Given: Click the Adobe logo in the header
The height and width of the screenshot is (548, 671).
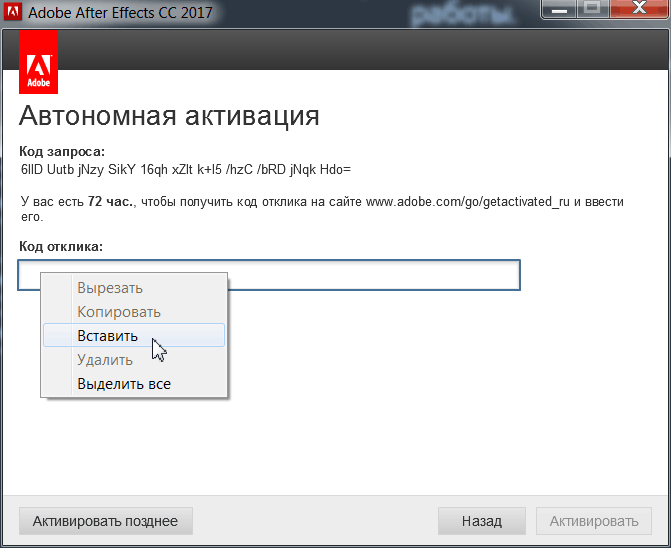Looking at the screenshot, I should pos(39,62).
